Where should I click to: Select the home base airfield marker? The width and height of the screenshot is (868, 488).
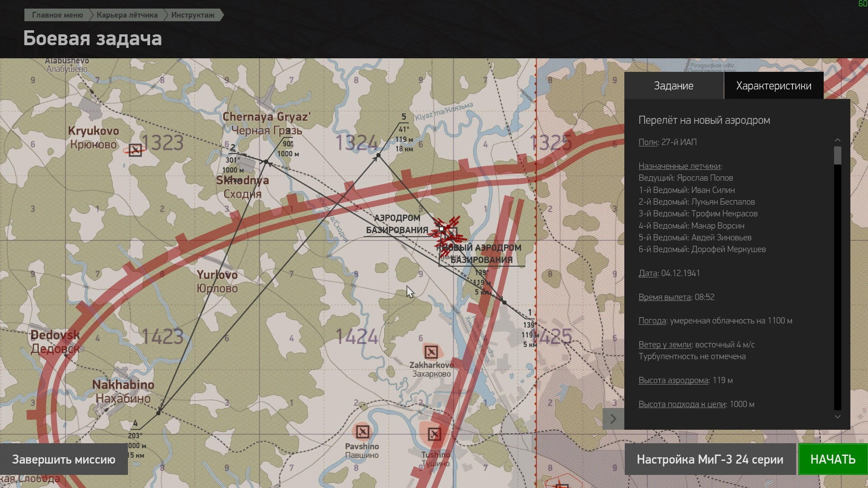[442, 229]
